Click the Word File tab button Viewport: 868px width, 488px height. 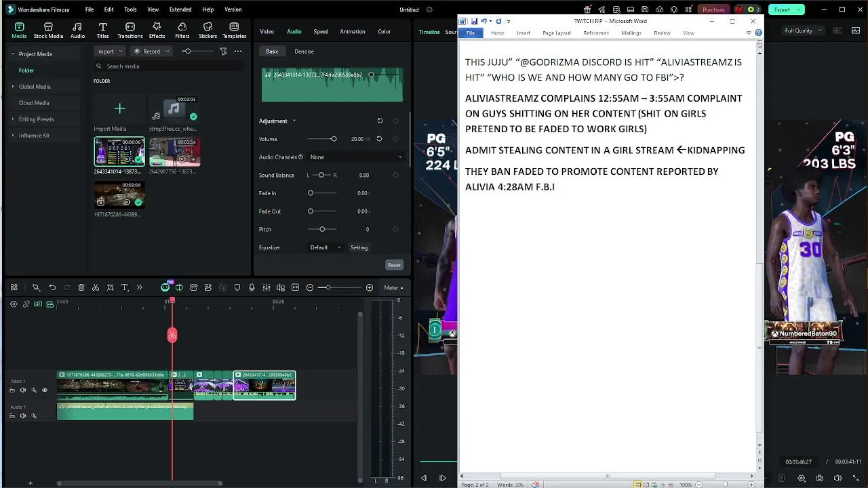[x=470, y=33]
